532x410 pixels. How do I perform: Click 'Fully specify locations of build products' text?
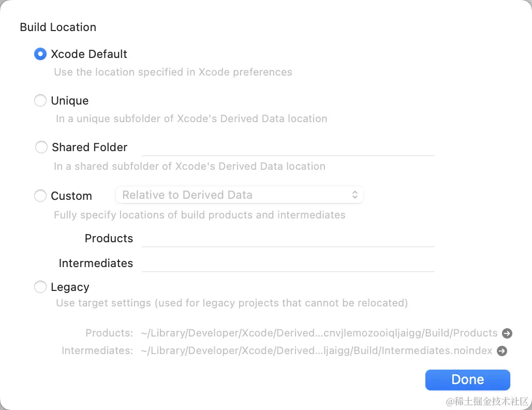pyautogui.click(x=199, y=214)
